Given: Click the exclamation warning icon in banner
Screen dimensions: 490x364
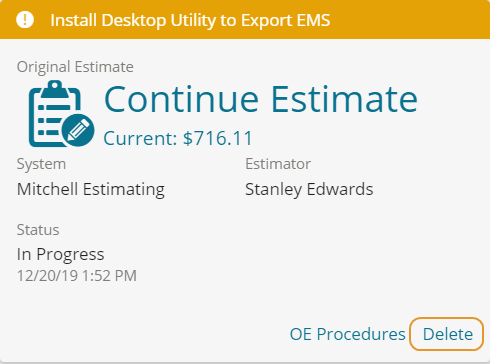Looking at the screenshot, I should (x=25, y=20).
